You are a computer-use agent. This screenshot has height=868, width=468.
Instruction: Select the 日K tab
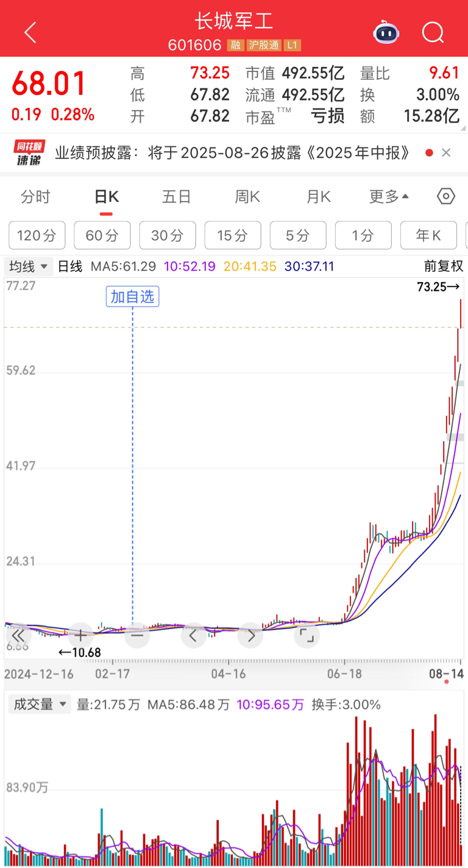tap(106, 196)
